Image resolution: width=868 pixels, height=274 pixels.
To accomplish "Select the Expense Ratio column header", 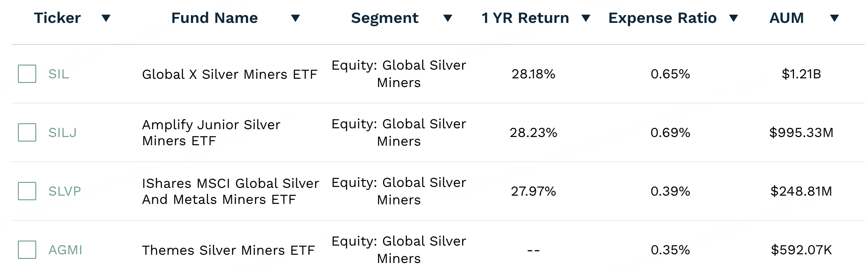I will 662,18.
